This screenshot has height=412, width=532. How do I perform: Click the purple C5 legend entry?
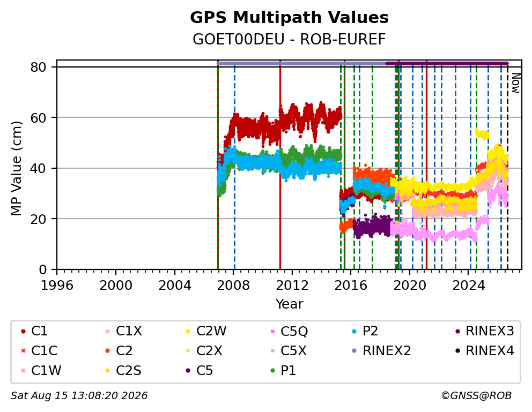click(x=199, y=370)
